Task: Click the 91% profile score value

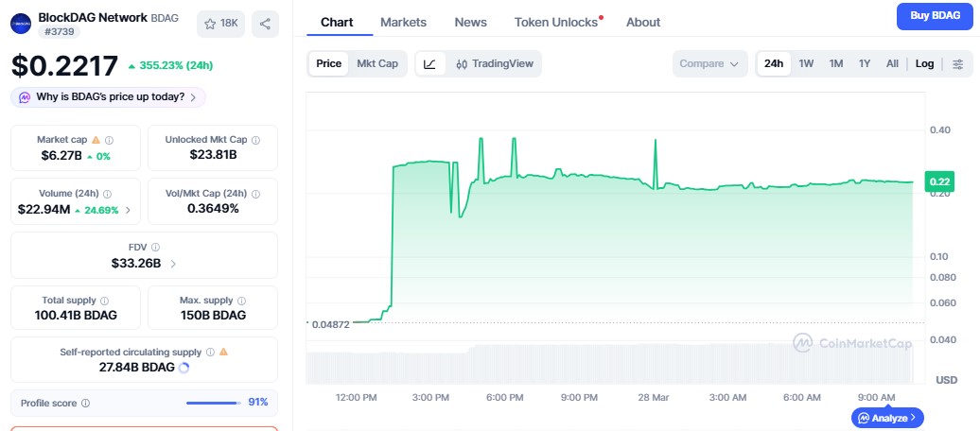Action: pos(258,403)
